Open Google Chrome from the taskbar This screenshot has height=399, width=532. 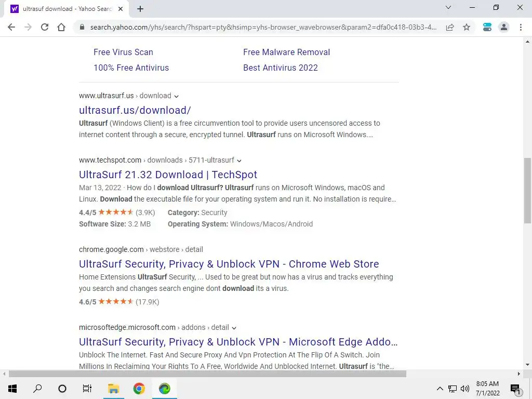(139, 389)
